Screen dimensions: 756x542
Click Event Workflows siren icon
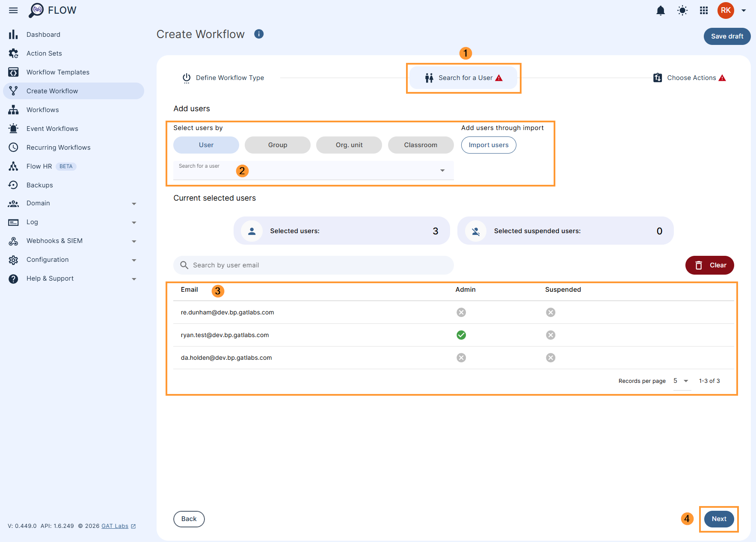(x=13, y=128)
